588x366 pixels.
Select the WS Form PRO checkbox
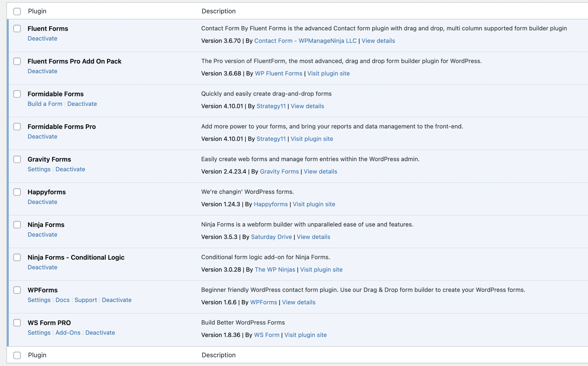[17, 323]
